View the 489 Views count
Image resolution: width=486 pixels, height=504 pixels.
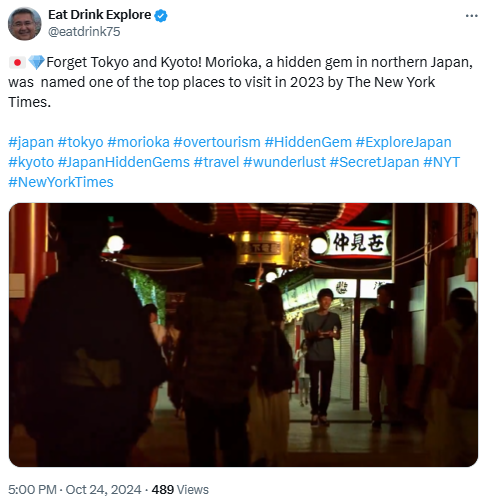[180, 490]
